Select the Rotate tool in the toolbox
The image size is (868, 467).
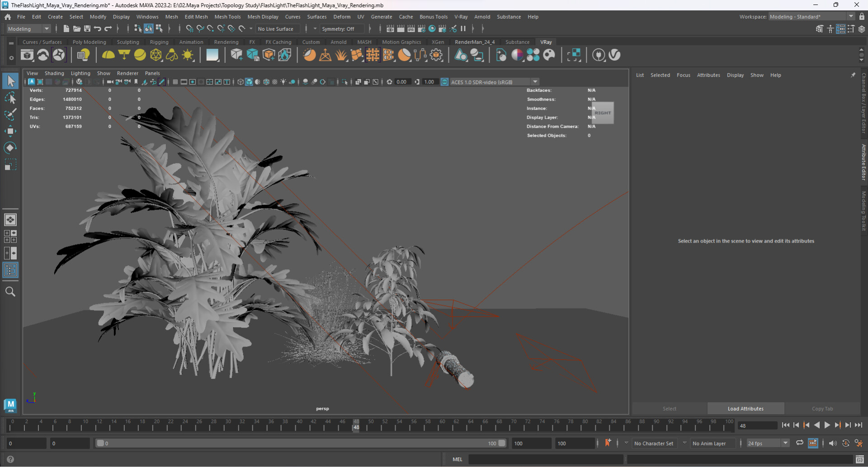(10, 148)
